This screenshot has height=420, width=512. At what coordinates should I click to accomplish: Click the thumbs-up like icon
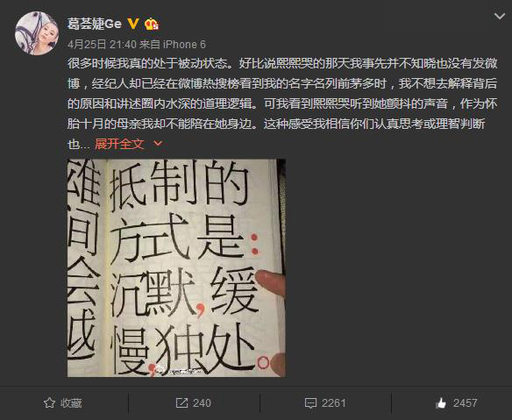point(441,403)
